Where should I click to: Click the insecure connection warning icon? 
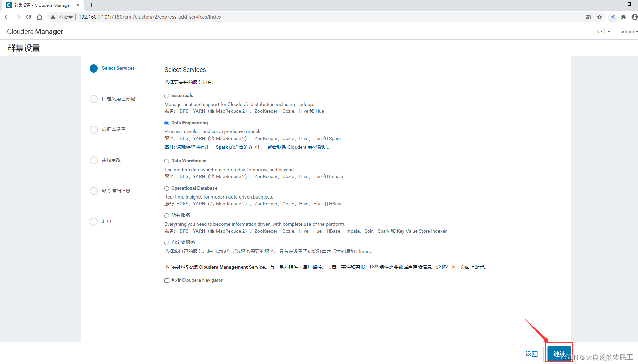[x=53, y=17]
